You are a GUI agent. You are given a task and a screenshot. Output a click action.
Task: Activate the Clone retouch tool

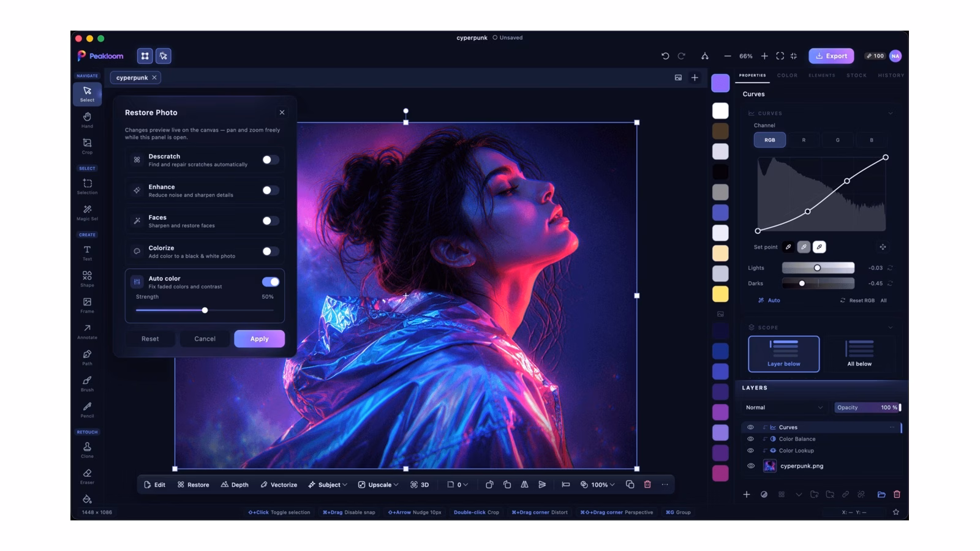(x=87, y=450)
